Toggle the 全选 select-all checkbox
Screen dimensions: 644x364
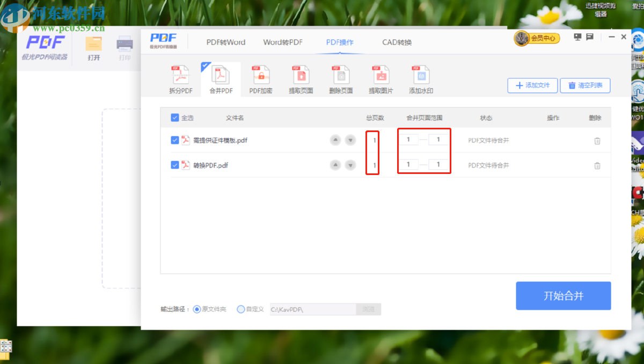[x=174, y=118]
